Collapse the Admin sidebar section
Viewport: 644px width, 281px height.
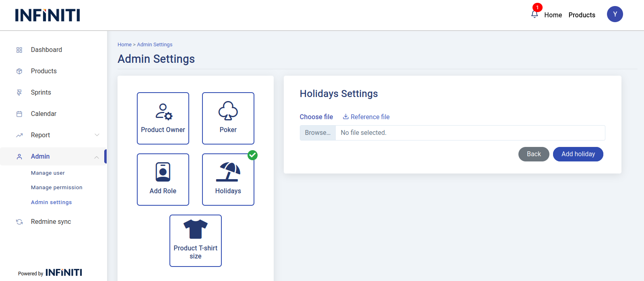97,157
